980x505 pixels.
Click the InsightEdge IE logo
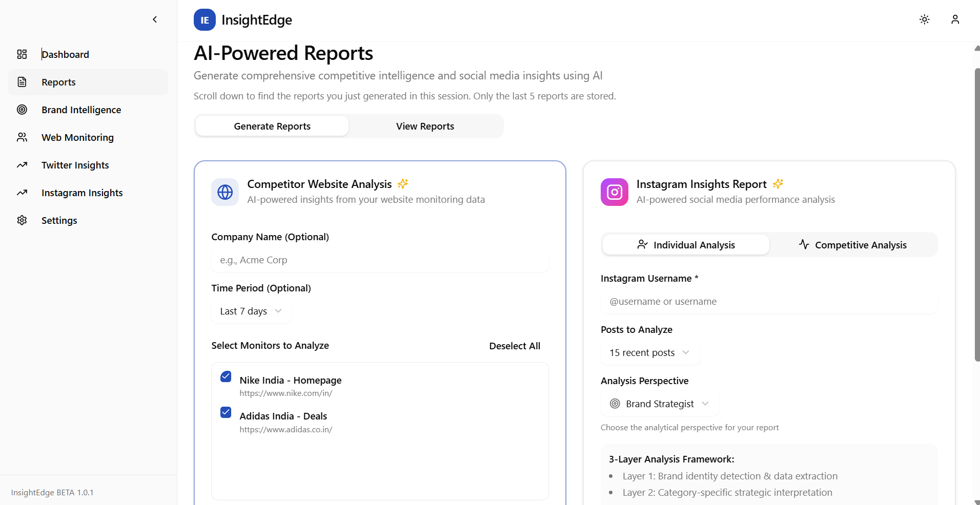click(204, 19)
